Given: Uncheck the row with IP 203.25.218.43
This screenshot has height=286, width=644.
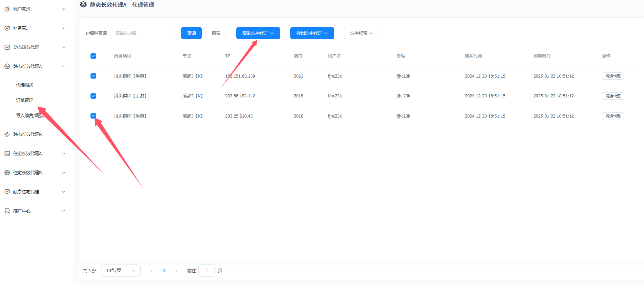Looking at the screenshot, I should pyautogui.click(x=93, y=116).
